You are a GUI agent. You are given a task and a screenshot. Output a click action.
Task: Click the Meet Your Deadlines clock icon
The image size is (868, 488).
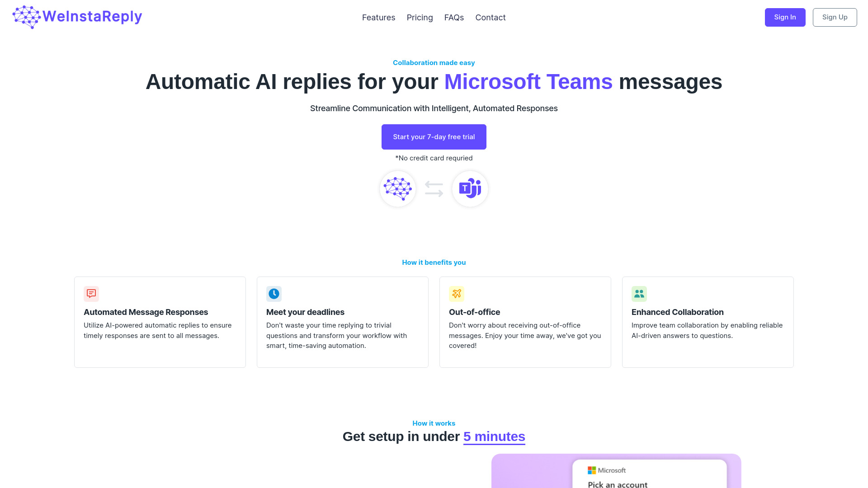click(x=274, y=294)
